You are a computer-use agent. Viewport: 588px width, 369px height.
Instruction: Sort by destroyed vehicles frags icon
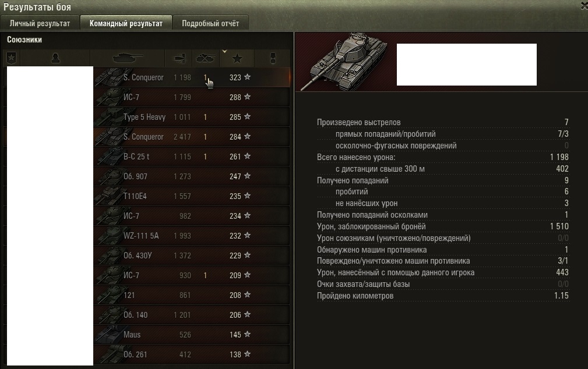pyautogui.click(x=206, y=58)
